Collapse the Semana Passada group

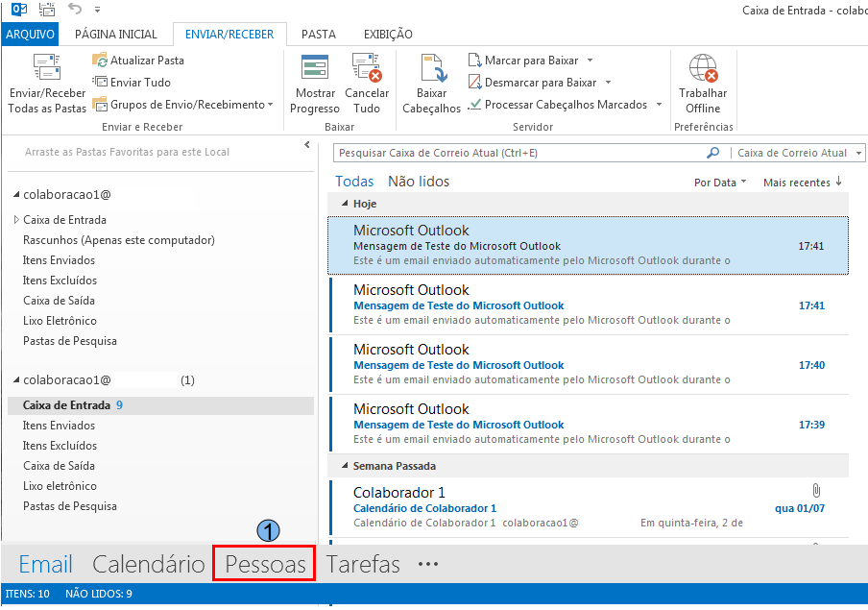pos(345,466)
